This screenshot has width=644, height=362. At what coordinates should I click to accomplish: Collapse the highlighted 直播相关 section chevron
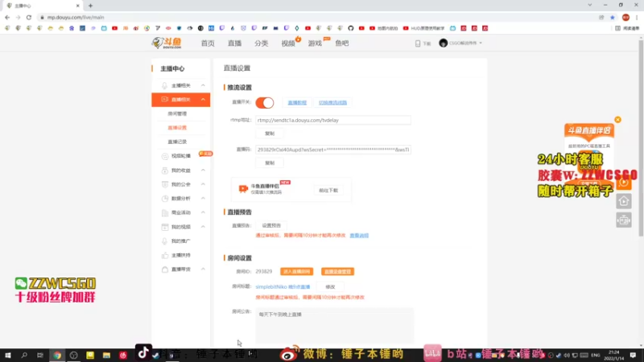(203, 99)
